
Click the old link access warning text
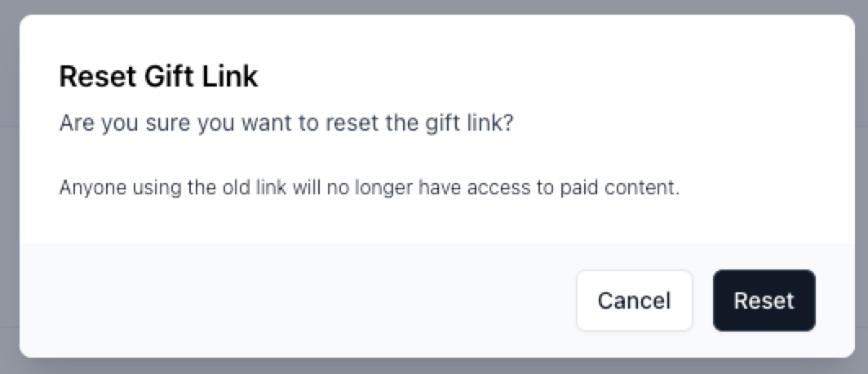[x=369, y=188]
